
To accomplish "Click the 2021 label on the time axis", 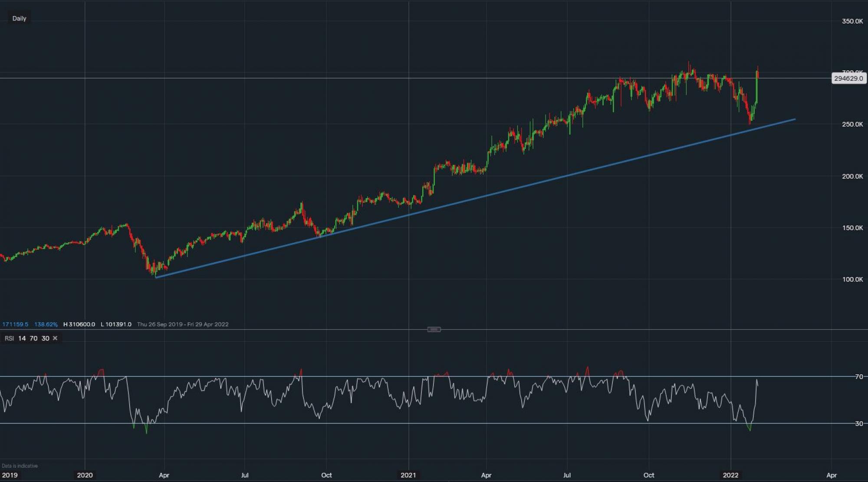I will (x=409, y=475).
